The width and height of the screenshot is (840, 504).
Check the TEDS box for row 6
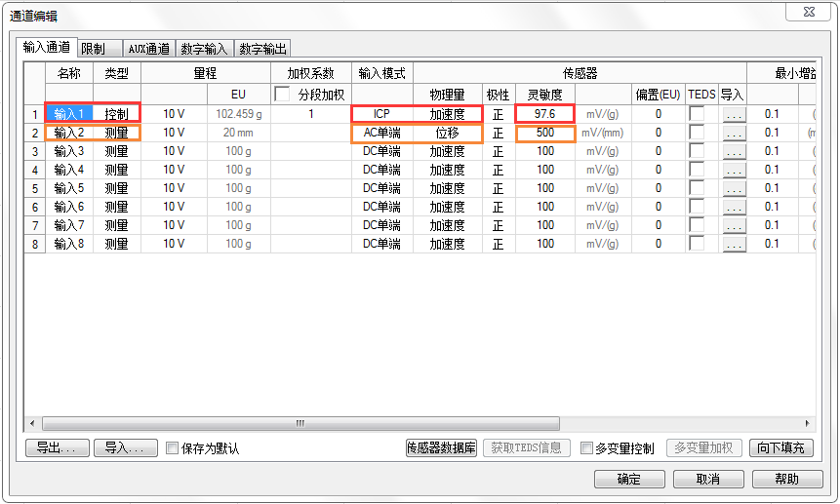697,207
